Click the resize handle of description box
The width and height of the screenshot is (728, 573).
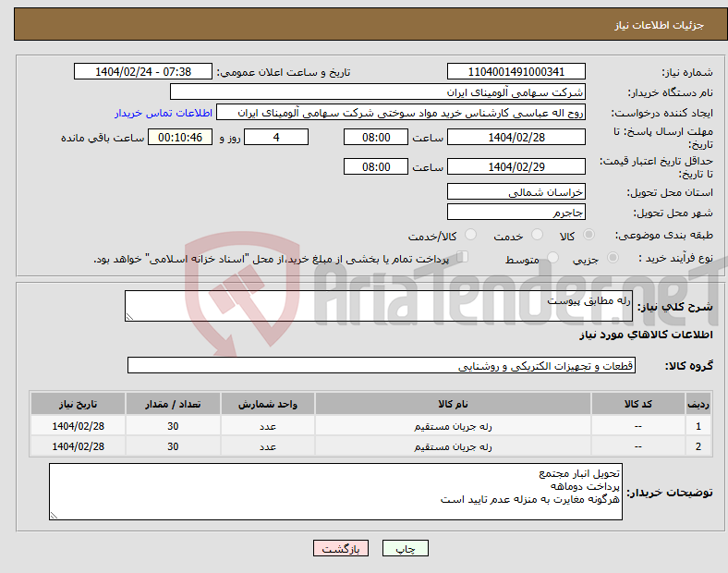[129, 317]
